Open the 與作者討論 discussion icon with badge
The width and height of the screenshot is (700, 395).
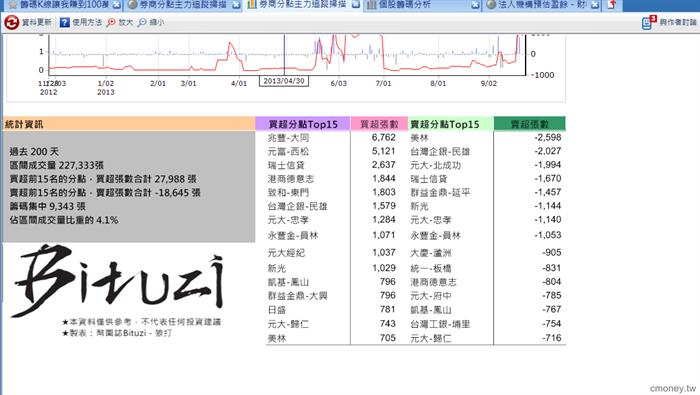tap(648, 22)
